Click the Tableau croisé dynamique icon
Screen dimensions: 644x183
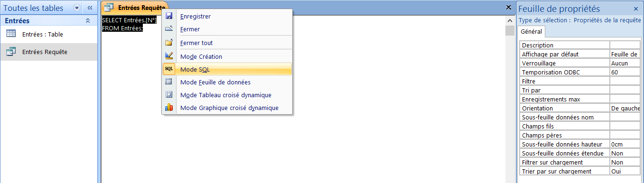click(169, 95)
